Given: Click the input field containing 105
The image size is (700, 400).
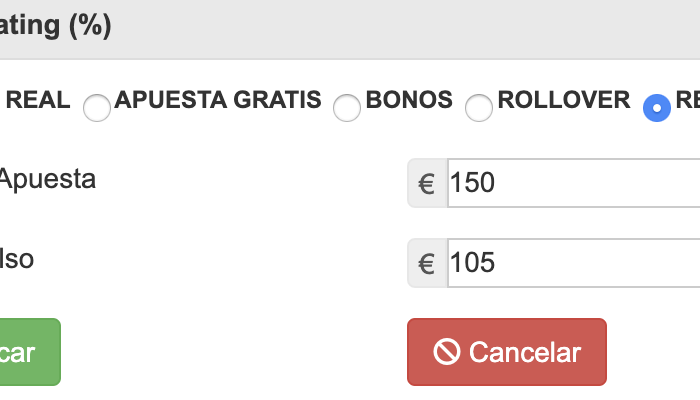Looking at the screenshot, I should [x=572, y=264].
